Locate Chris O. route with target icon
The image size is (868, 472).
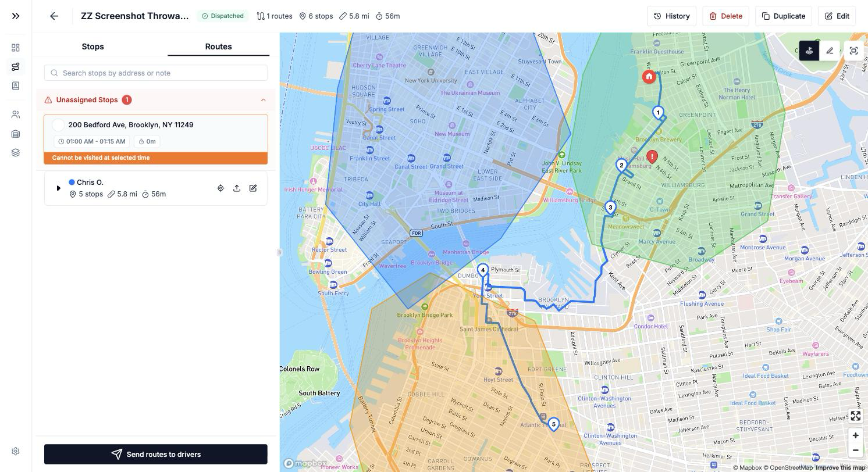click(220, 188)
